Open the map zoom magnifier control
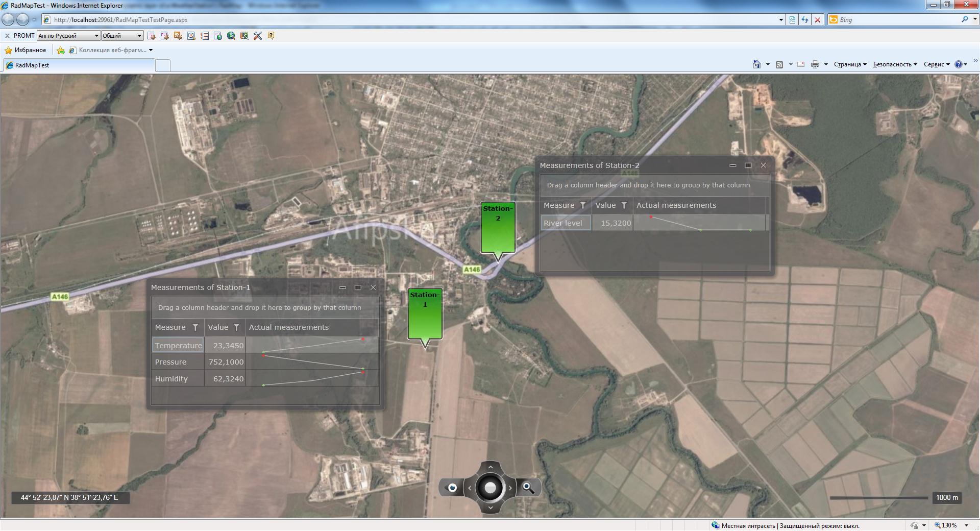Image resolution: width=980 pixels, height=531 pixels. [528, 488]
